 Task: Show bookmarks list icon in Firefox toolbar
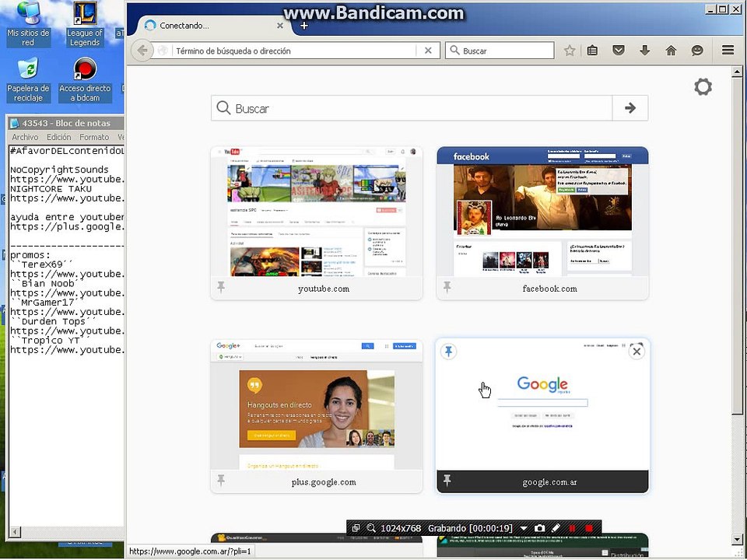point(592,51)
